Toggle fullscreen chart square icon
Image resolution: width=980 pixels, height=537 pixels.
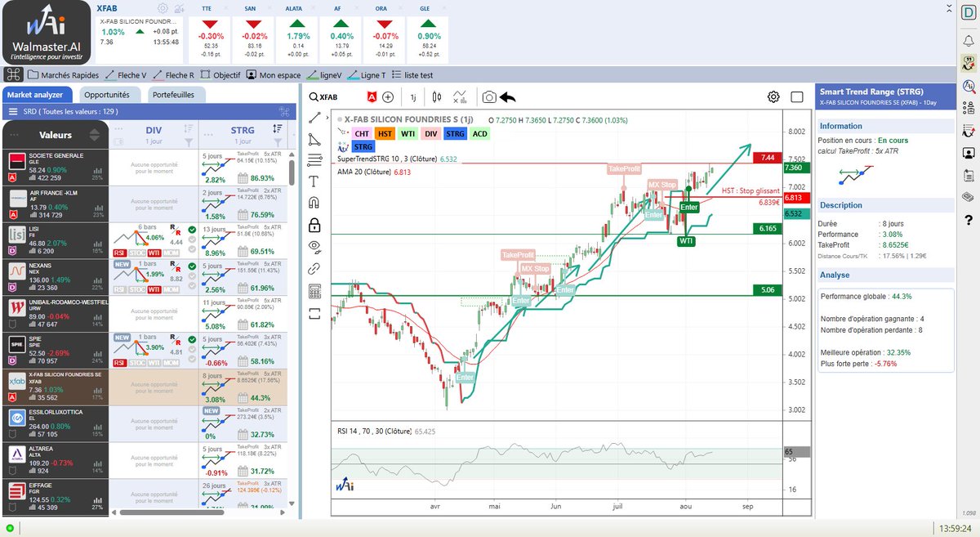[797, 96]
